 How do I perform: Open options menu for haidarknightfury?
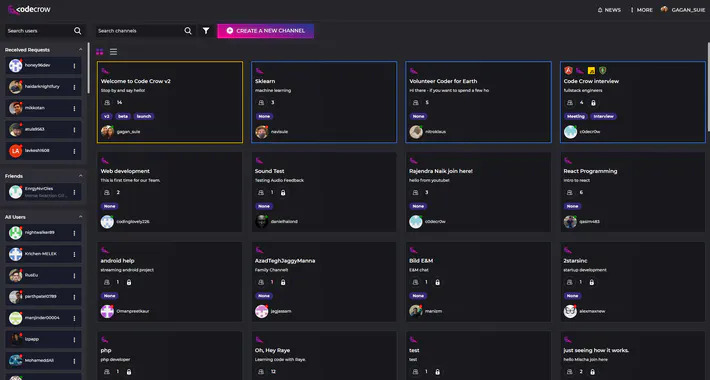point(74,87)
